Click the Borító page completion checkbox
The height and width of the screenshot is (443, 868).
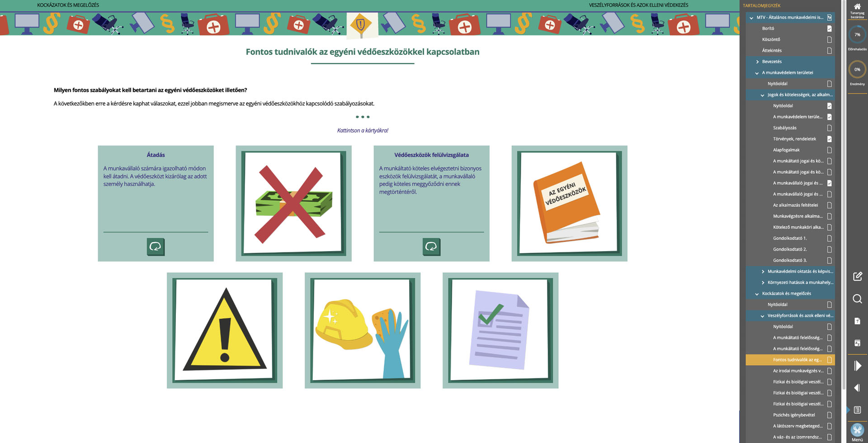pyautogui.click(x=829, y=29)
